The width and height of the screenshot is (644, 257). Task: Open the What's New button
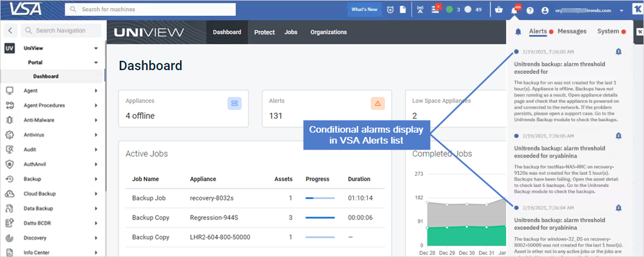click(x=364, y=9)
